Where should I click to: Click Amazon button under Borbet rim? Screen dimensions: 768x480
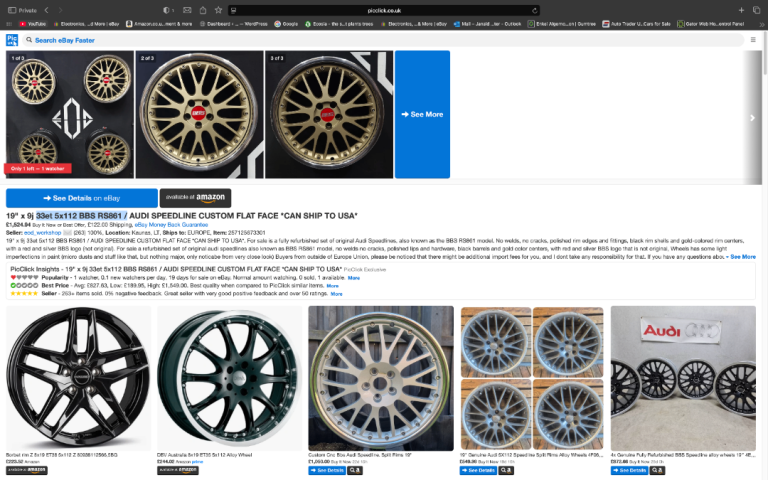coord(26,470)
